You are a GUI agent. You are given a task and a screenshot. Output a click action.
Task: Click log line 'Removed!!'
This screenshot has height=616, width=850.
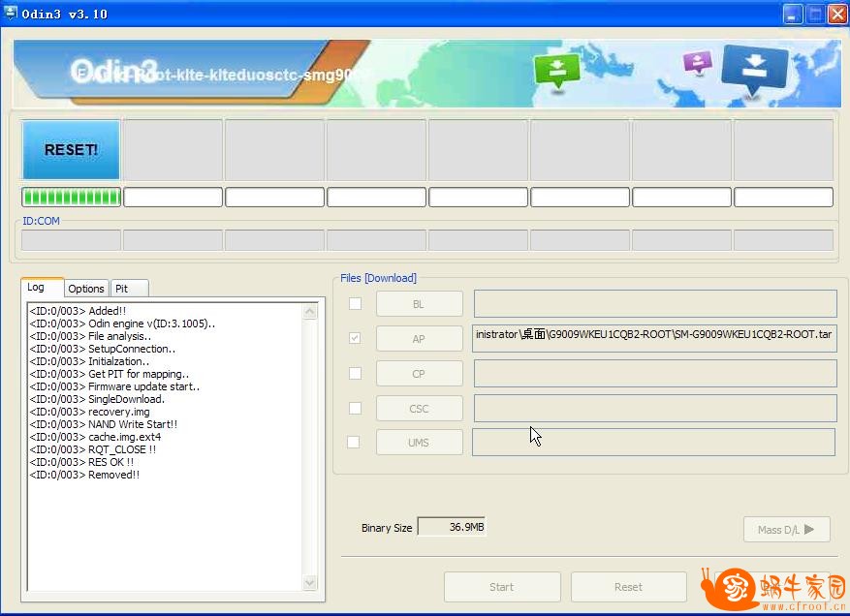(84, 475)
